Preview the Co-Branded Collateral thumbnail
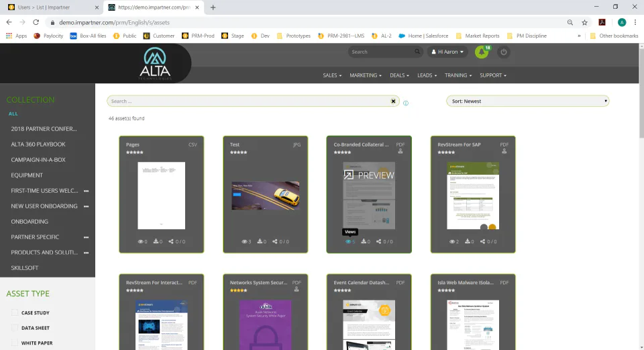Image resolution: width=644 pixels, height=350 pixels. click(x=369, y=195)
